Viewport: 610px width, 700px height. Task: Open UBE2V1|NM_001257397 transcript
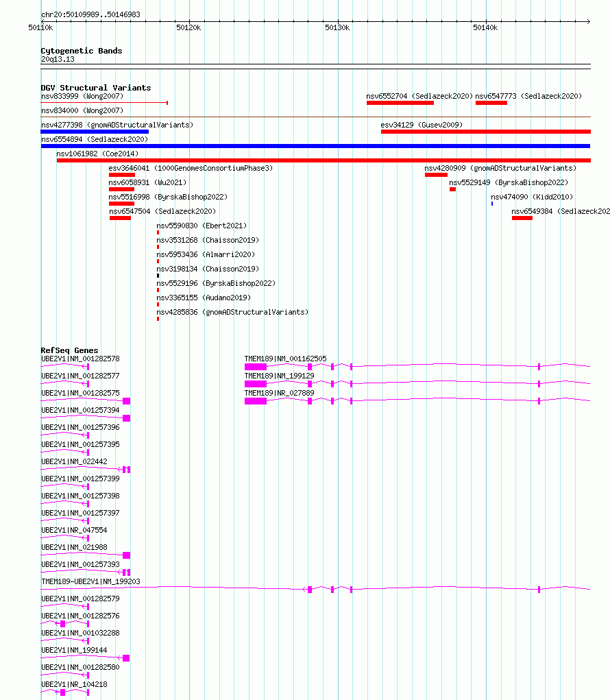tap(80, 513)
